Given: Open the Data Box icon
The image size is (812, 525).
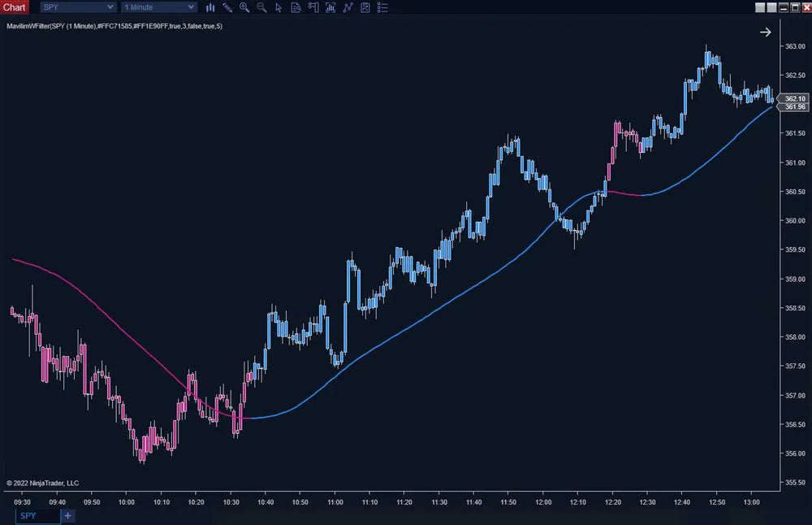Looking at the screenshot, I should pos(296,7).
